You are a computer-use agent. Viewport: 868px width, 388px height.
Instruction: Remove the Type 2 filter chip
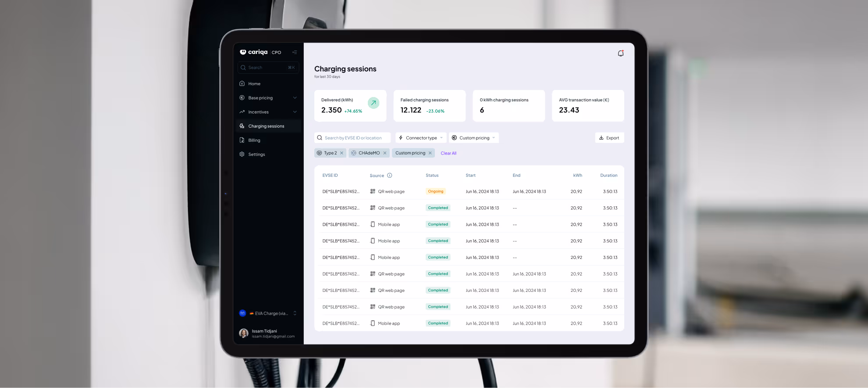[x=342, y=153]
